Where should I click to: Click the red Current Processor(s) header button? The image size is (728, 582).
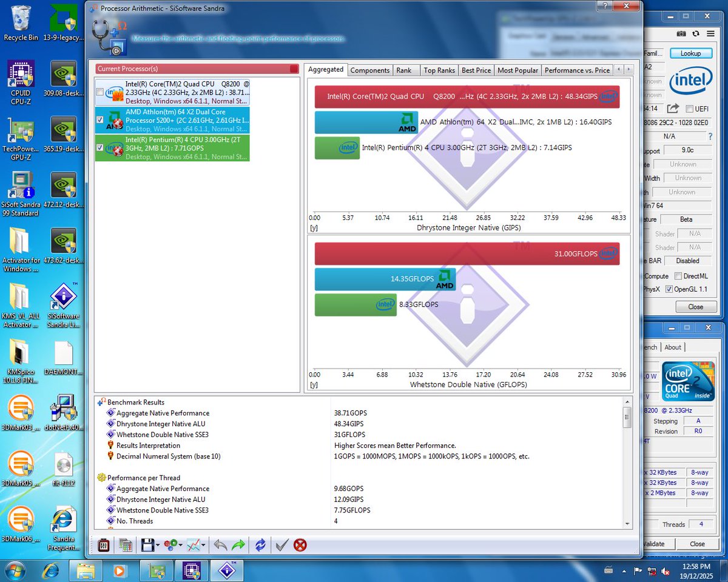294,69
